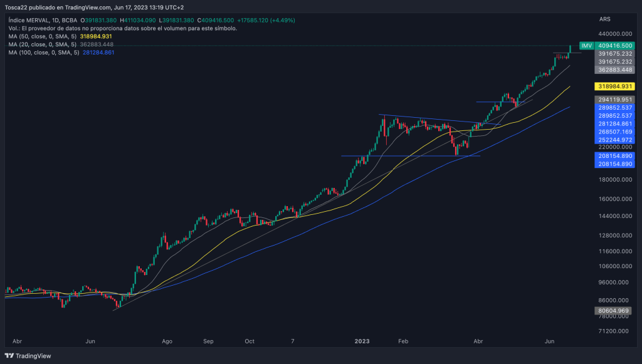Click the 2023 label on time axis
The image size is (642, 364).
click(362, 341)
